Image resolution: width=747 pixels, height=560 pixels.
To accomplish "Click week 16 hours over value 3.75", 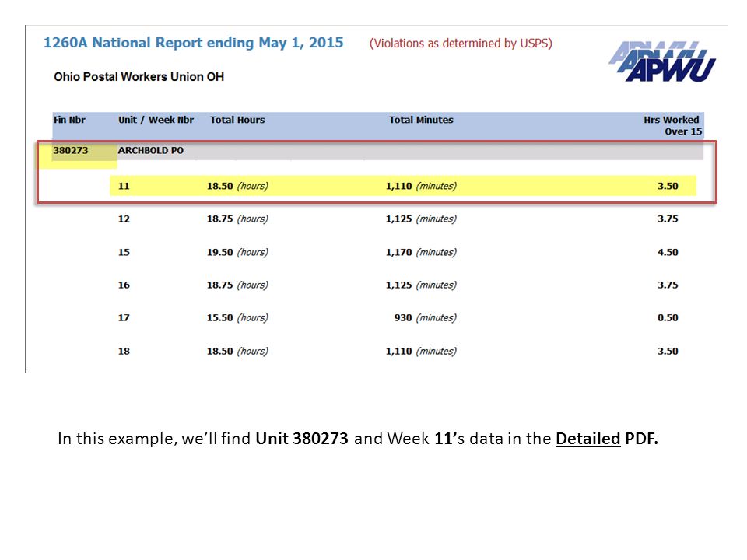I will pyautogui.click(x=668, y=285).
